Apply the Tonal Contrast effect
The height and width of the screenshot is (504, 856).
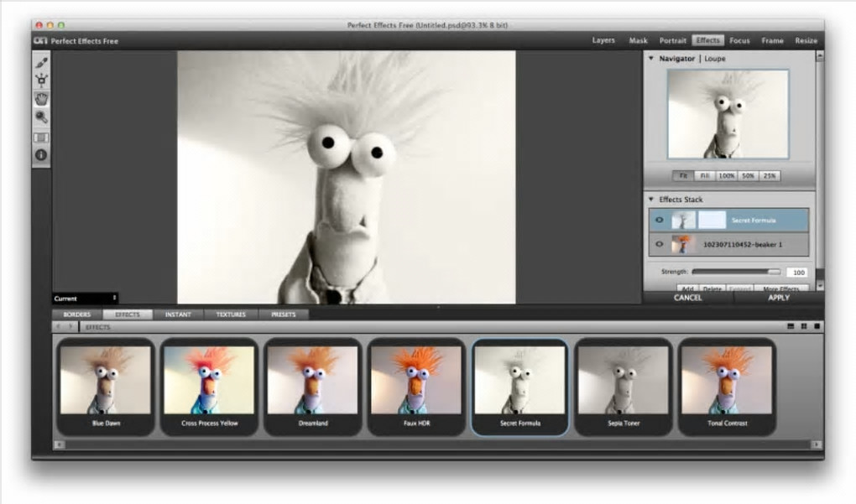pyautogui.click(x=727, y=387)
